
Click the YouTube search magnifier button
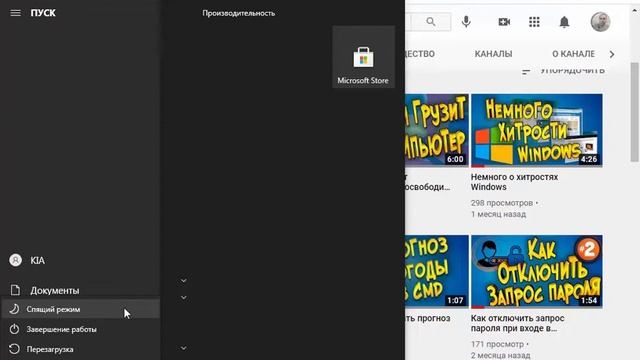click(431, 22)
